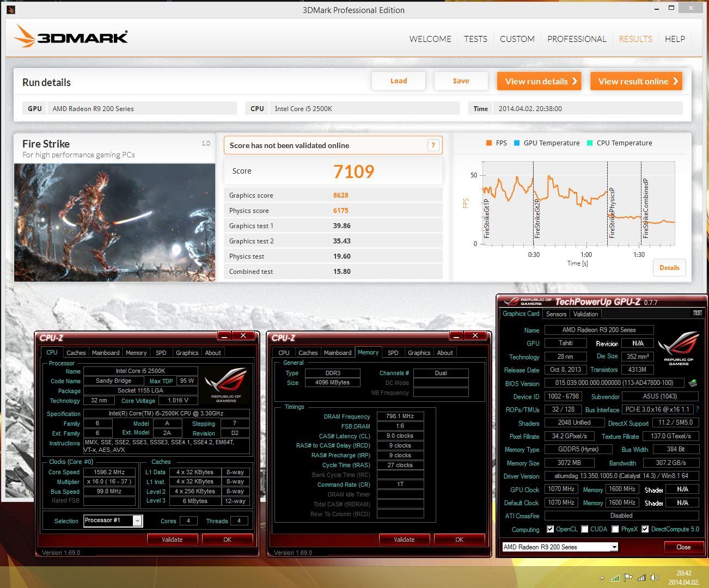
Task: Click View result online button
Action: 636,81
